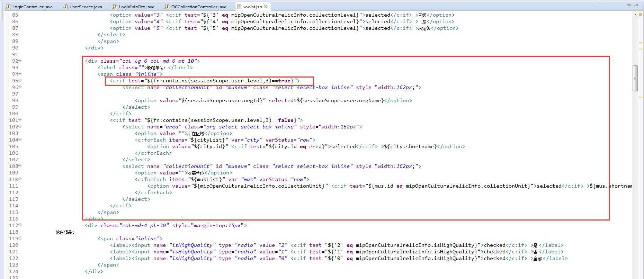Click '</c:forEach>' on line 112

(x=153, y=192)
